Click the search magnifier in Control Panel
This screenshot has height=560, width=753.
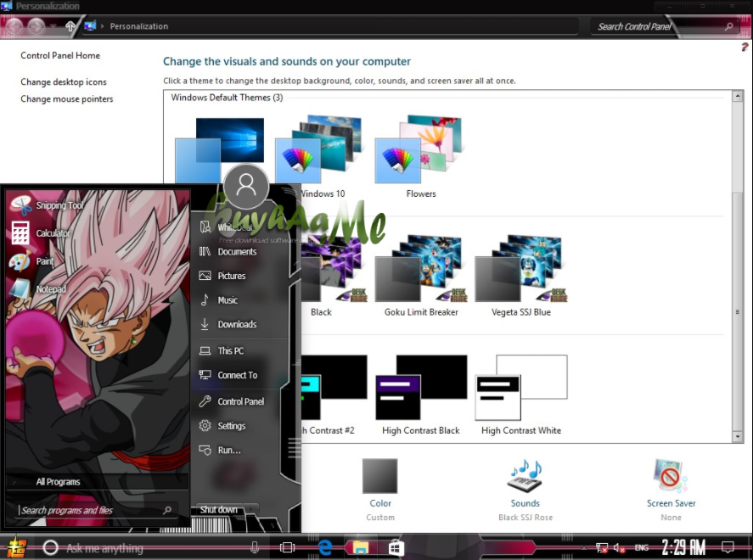(728, 27)
